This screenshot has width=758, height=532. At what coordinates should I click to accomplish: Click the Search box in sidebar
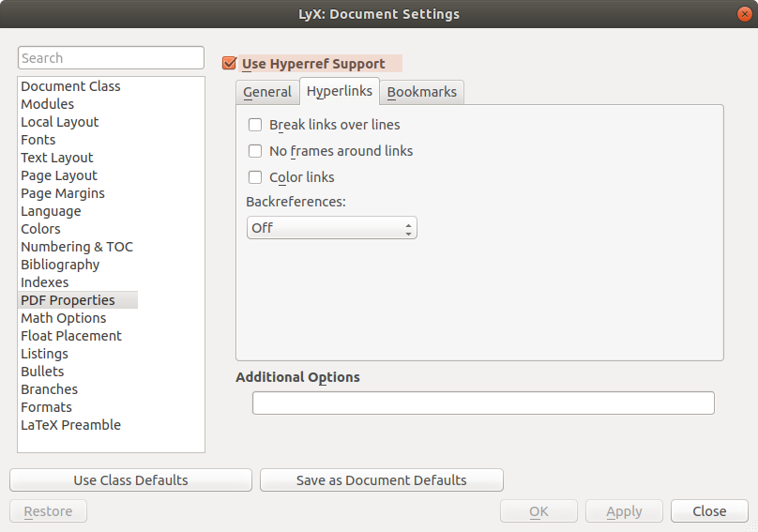coord(111,58)
